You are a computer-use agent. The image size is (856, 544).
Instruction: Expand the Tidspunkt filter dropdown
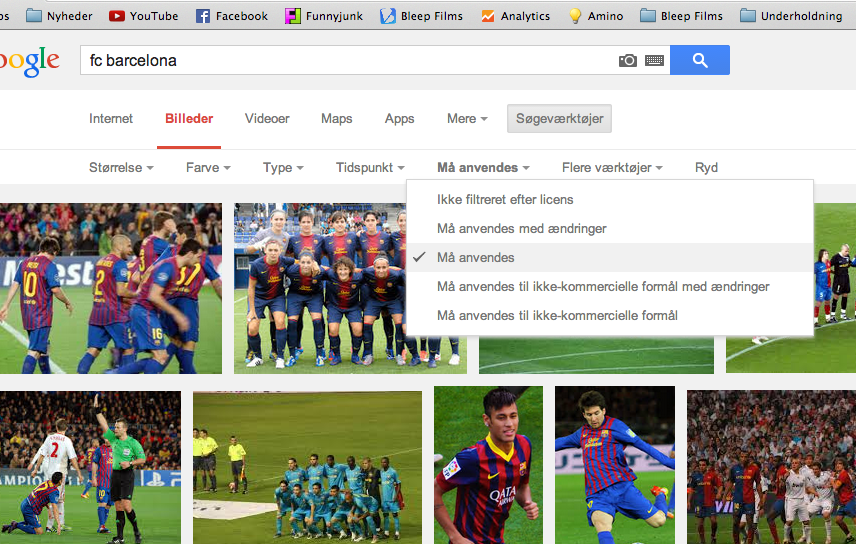tap(370, 168)
